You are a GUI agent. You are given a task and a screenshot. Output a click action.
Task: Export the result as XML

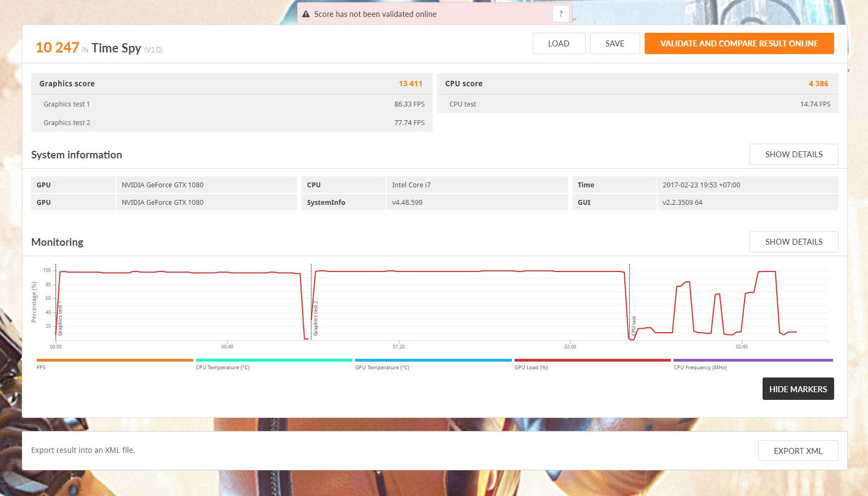798,451
